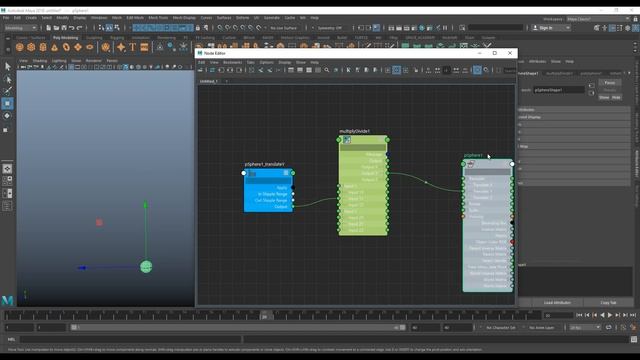Show output connections in the Node Editor toolbar
Viewport: 640px width, 360px height.
click(239, 70)
